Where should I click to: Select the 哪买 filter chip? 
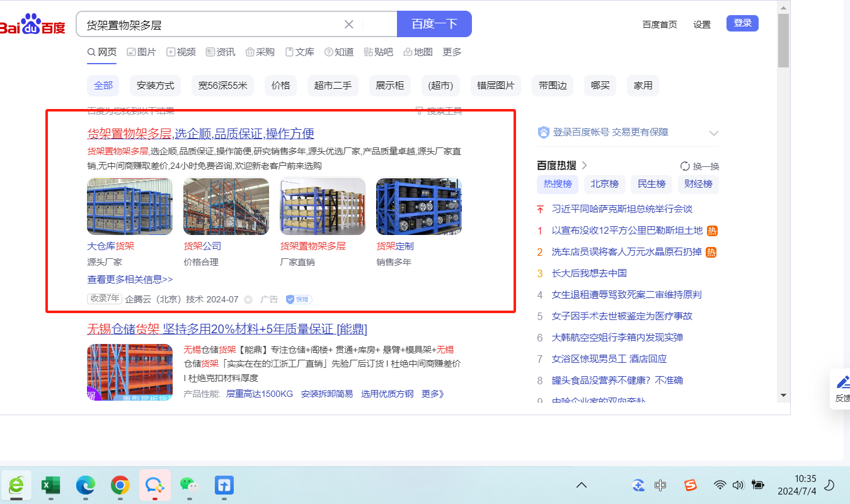(600, 86)
